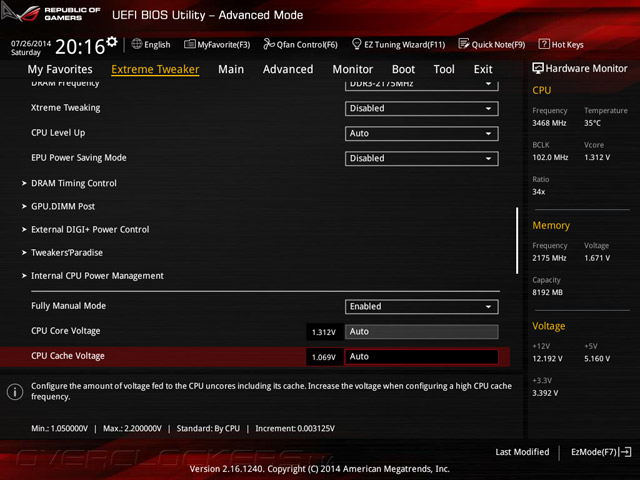Click the clock showing 20:16

tap(80, 47)
